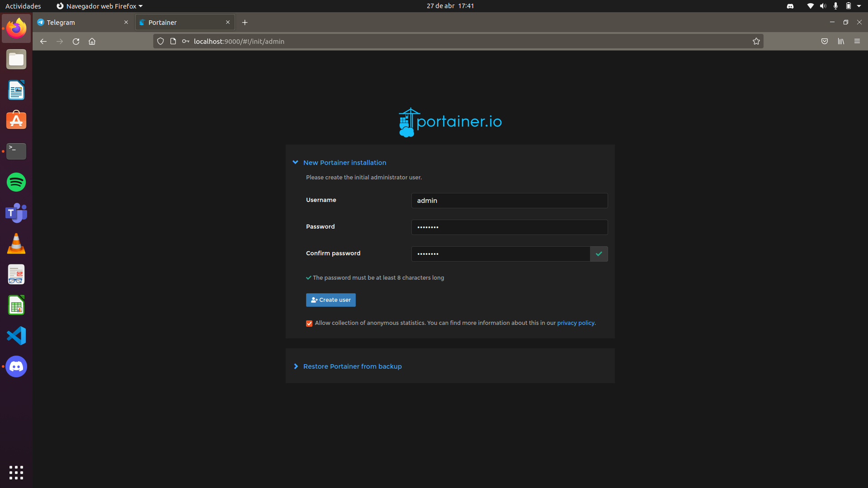Viewport: 868px width, 488px height.
Task: Click the bookmark star in address bar
Action: coord(756,41)
